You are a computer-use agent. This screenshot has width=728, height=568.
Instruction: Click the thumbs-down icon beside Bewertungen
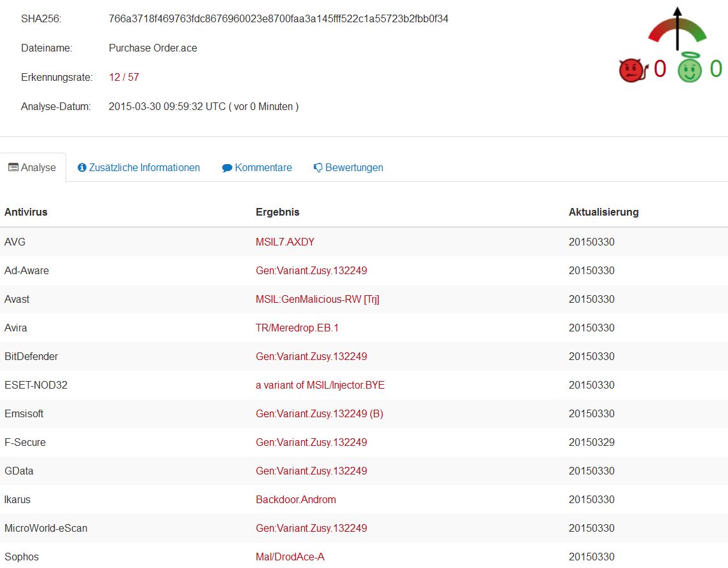[x=318, y=167]
